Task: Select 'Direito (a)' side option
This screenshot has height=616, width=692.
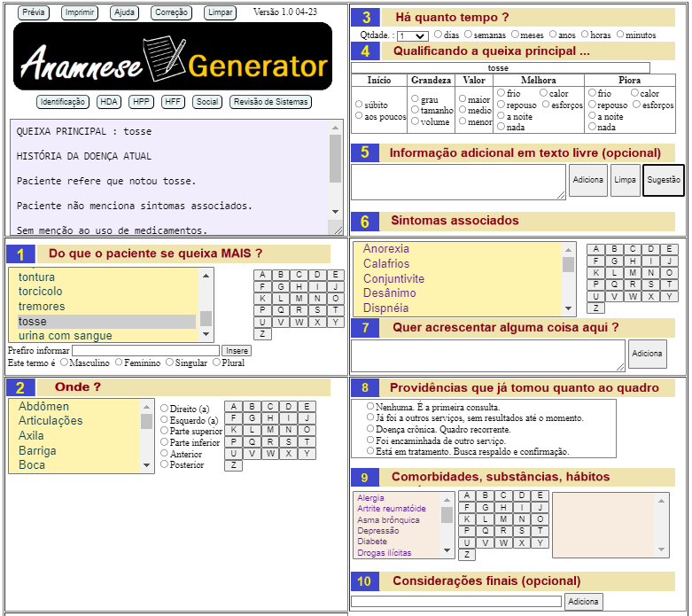Action: [165, 409]
